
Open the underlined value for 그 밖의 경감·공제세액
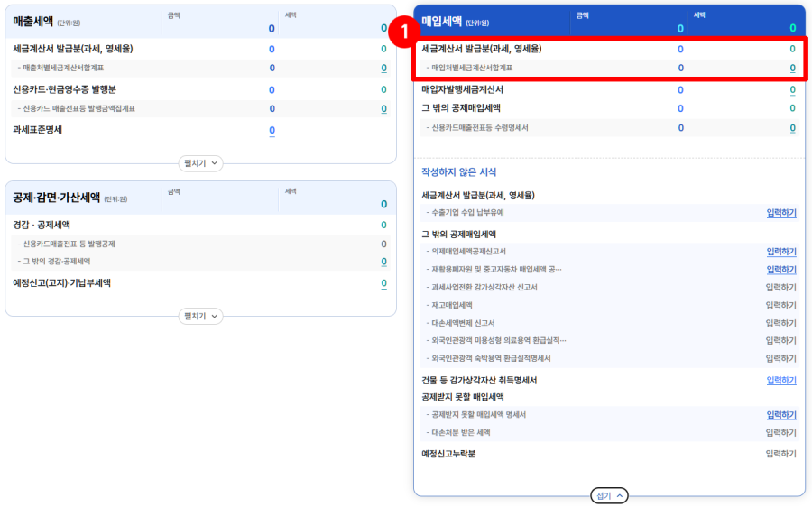coord(383,262)
